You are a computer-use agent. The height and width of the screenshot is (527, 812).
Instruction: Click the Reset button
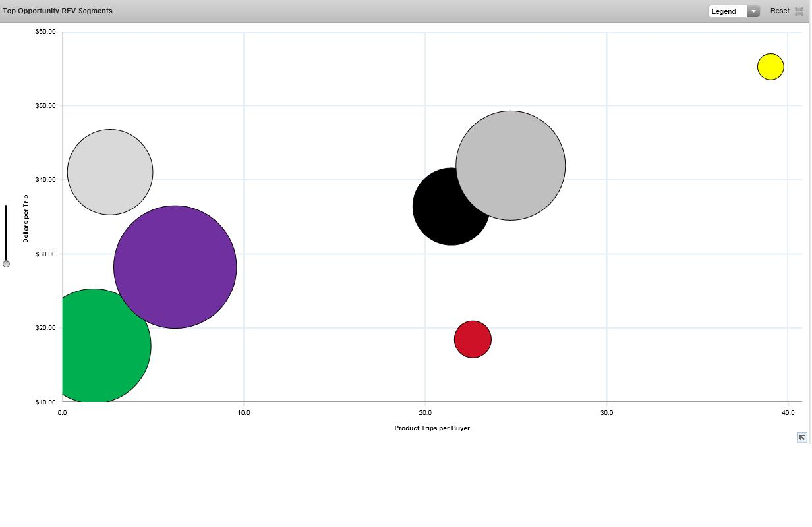pos(779,11)
